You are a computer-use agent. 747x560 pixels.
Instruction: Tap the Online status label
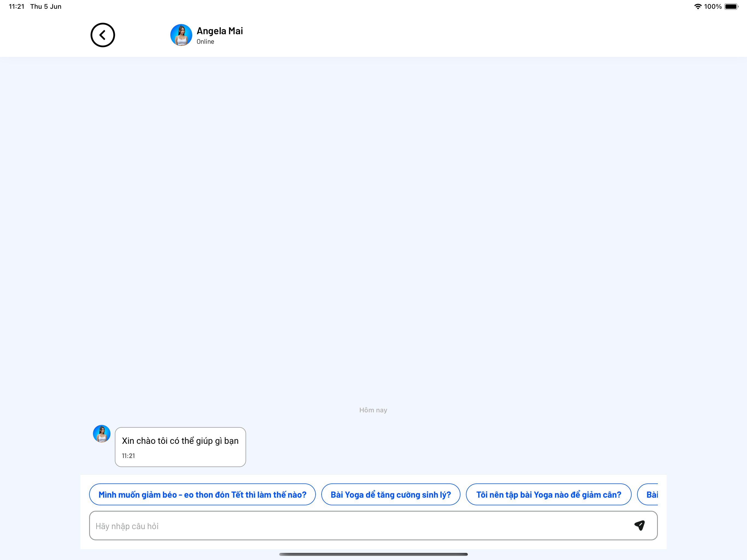[205, 42]
